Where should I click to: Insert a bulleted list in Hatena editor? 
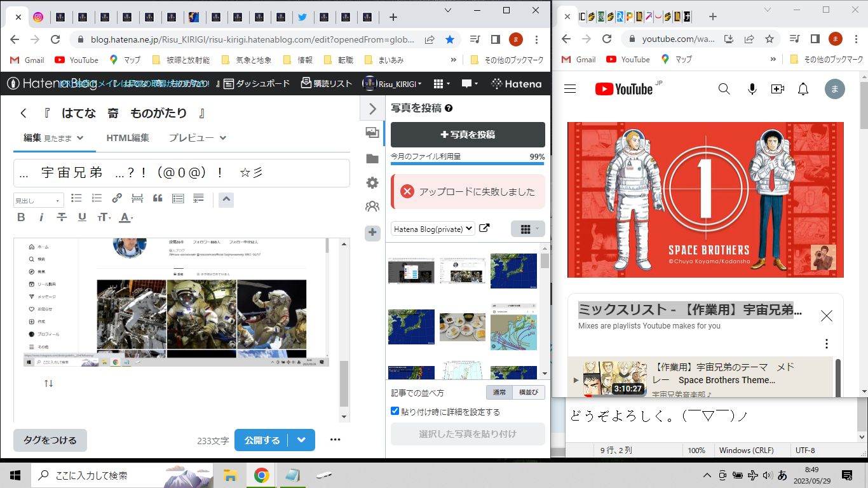point(76,198)
